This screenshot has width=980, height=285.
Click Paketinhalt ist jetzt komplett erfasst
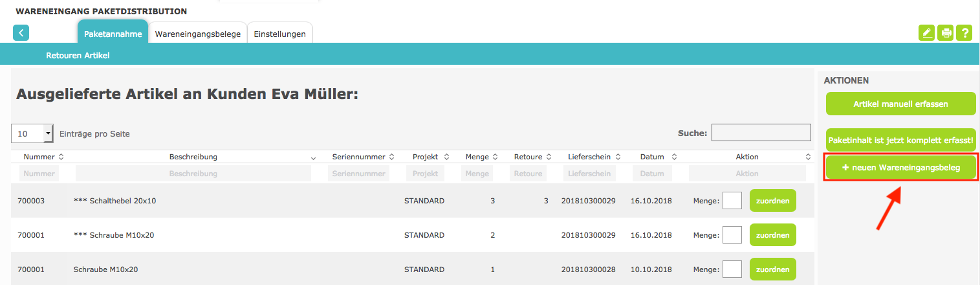pyautogui.click(x=900, y=139)
